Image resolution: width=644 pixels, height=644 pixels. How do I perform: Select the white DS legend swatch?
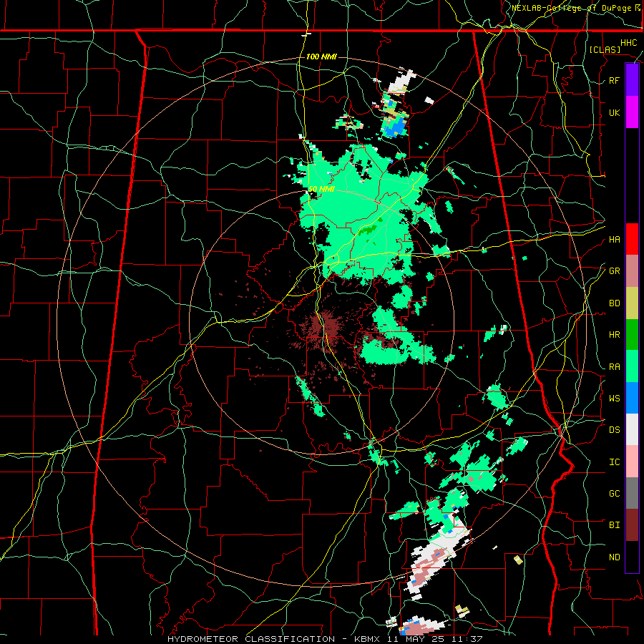632,429
